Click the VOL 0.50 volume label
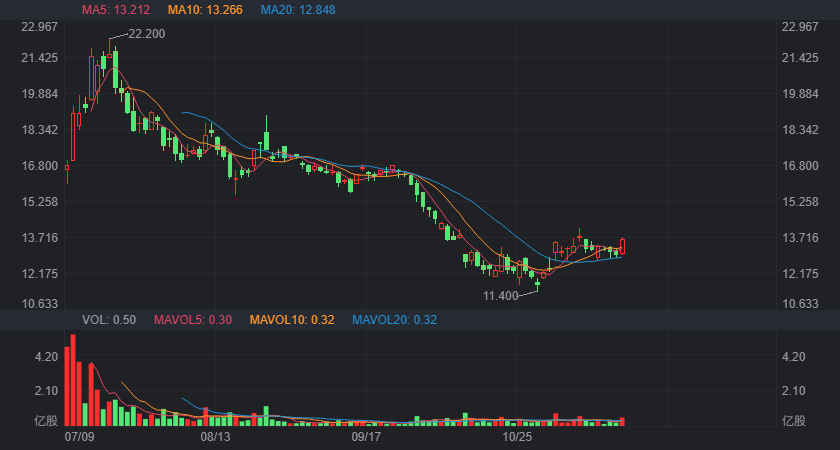The height and width of the screenshot is (450, 840). 109,320
